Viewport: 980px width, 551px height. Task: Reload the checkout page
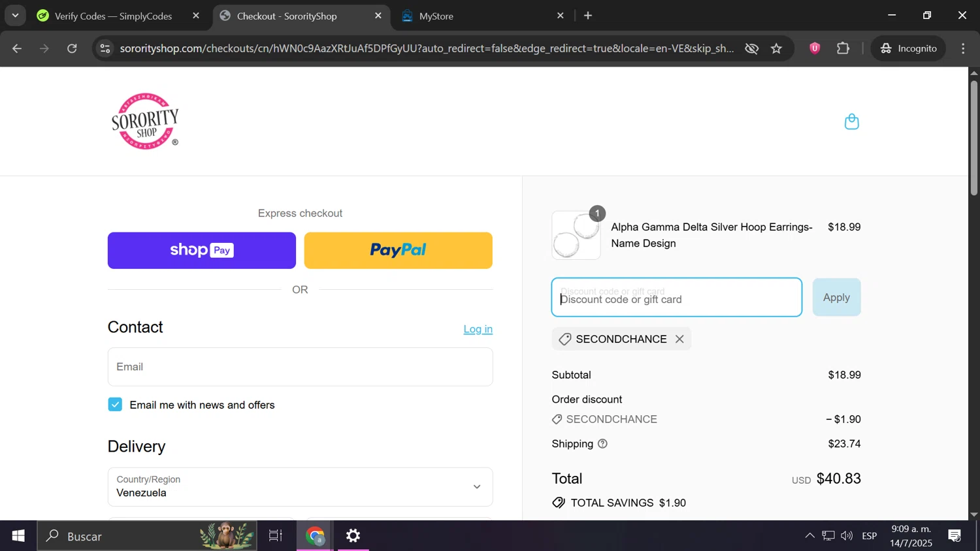[73, 48]
